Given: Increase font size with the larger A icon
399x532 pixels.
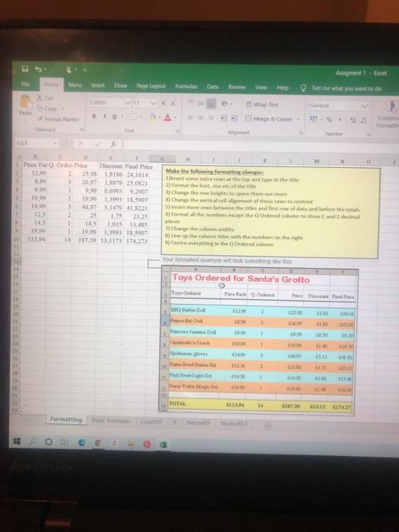Looking at the screenshot, I should [163, 103].
